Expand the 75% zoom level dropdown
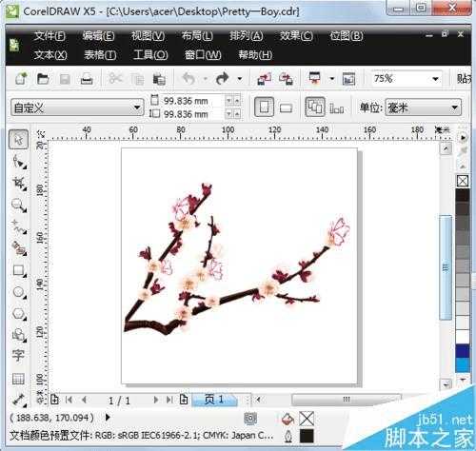Viewport: 476px width, 451px height. (x=436, y=79)
